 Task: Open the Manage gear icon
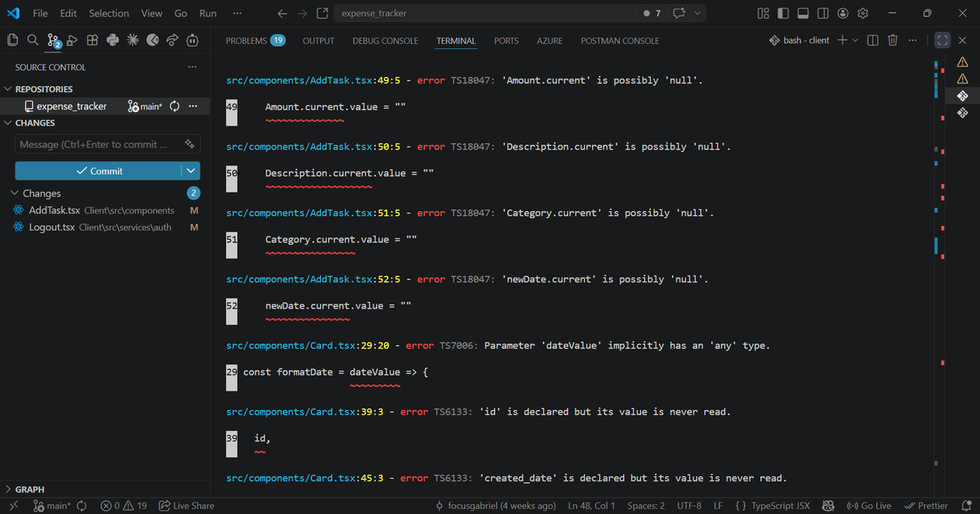(862, 13)
